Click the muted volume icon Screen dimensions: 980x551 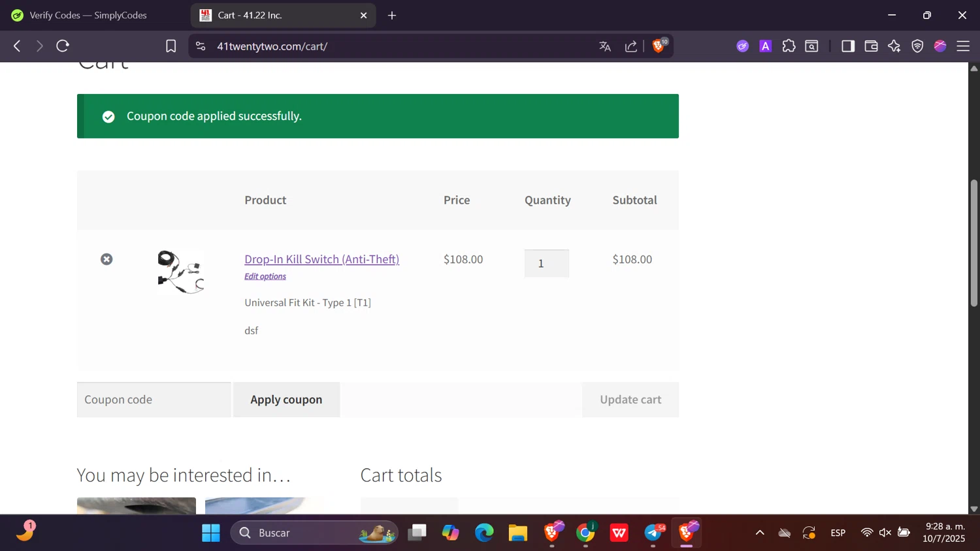pos(885,533)
